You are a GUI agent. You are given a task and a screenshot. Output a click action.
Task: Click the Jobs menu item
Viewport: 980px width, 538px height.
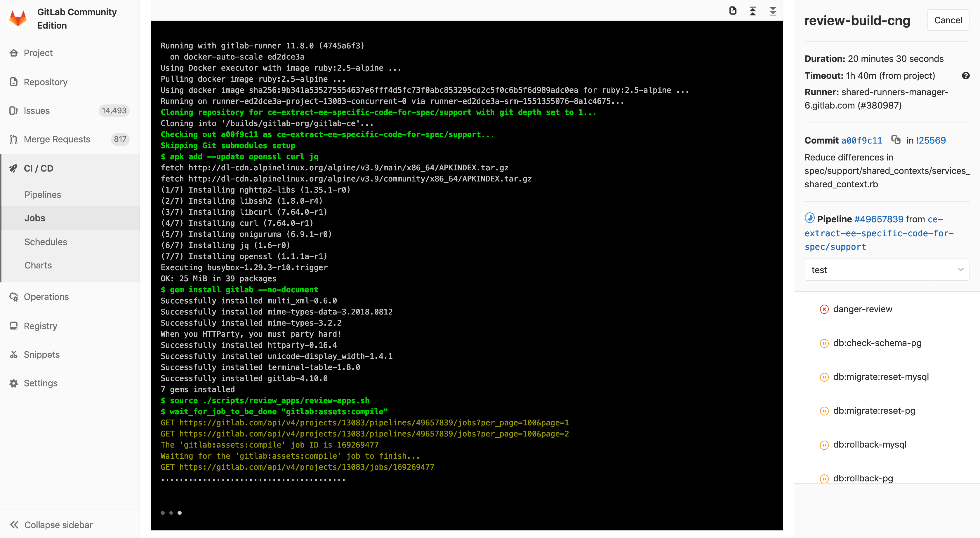(34, 217)
